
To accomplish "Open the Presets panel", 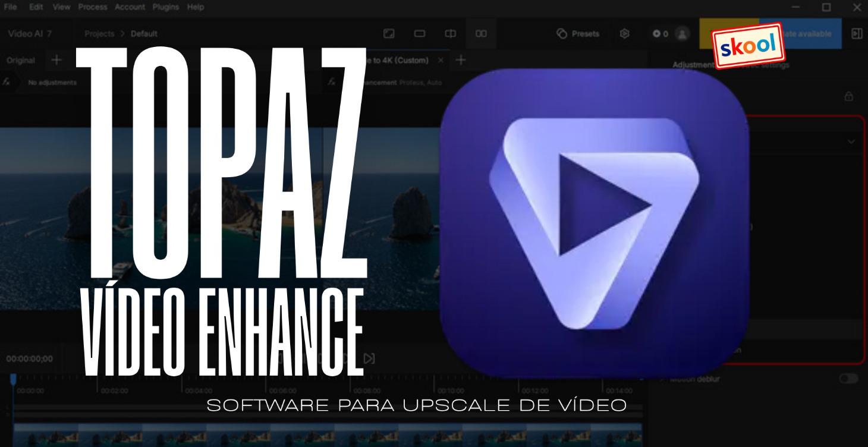I will (x=578, y=34).
